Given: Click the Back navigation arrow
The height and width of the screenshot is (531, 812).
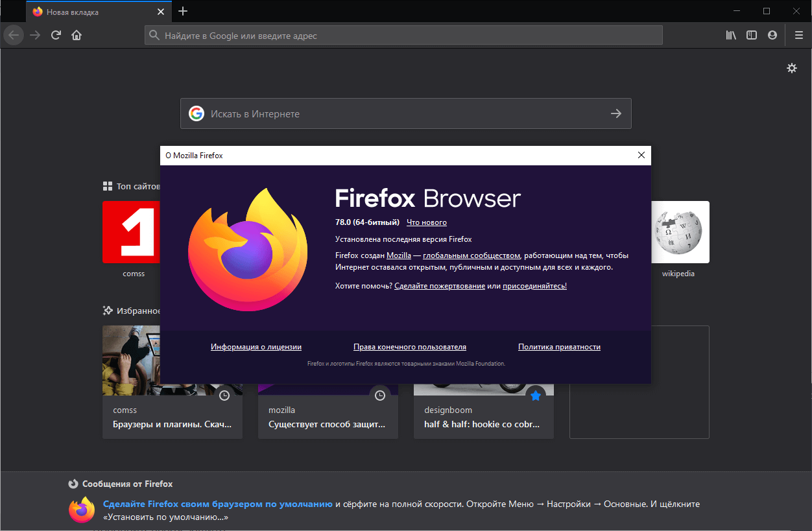Looking at the screenshot, I should 13,35.
